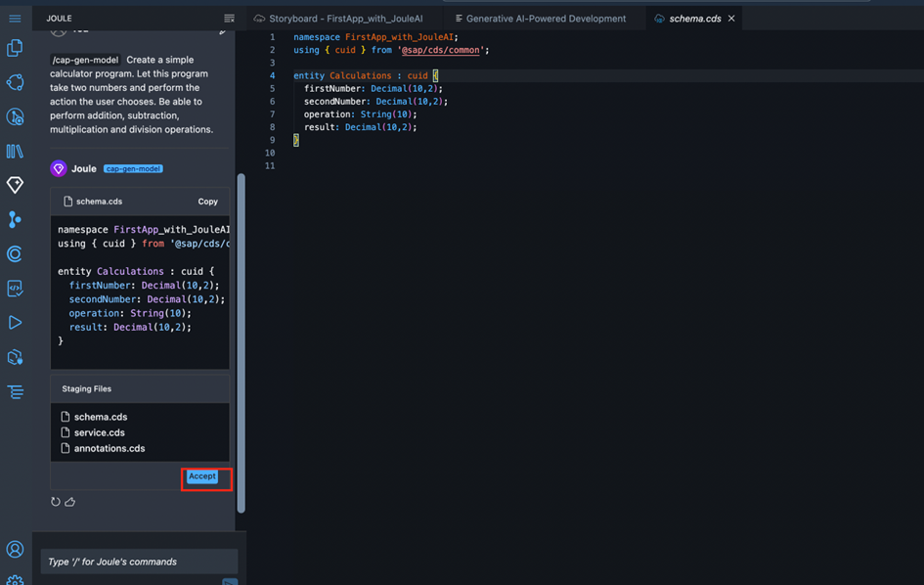
Task: Select the Joule diamond icon in sidebar
Action: [15, 185]
